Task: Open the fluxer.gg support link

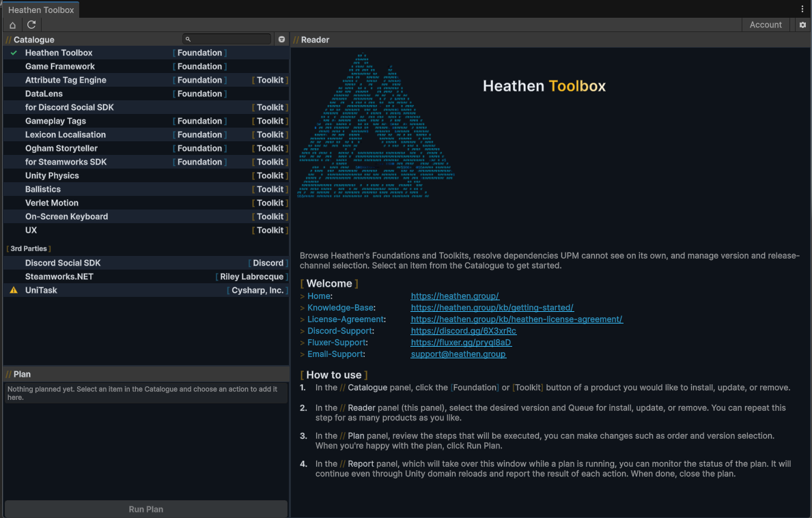Action: pos(461,343)
